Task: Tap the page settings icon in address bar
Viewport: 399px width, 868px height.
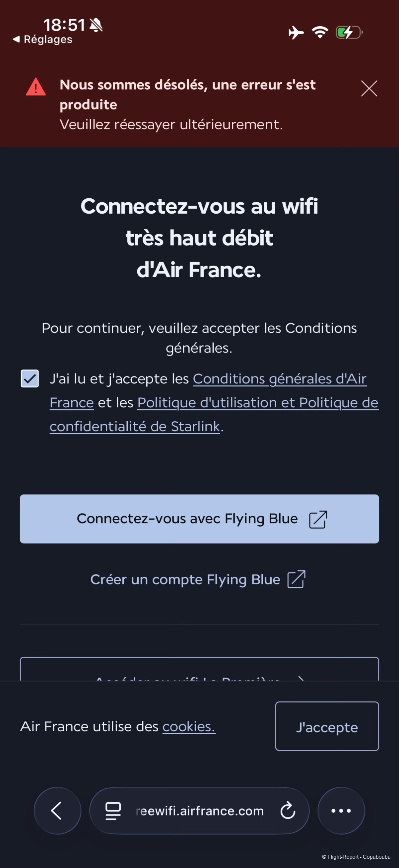Action: (113, 811)
